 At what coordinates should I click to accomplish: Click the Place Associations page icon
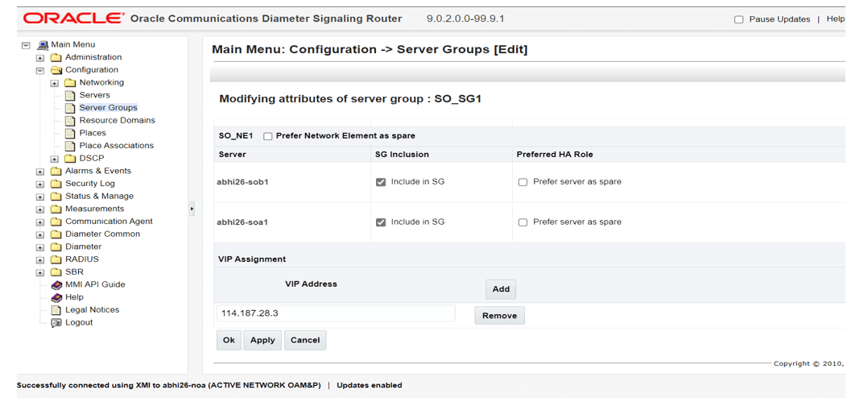pyautogui.click(x=70, y=146)
